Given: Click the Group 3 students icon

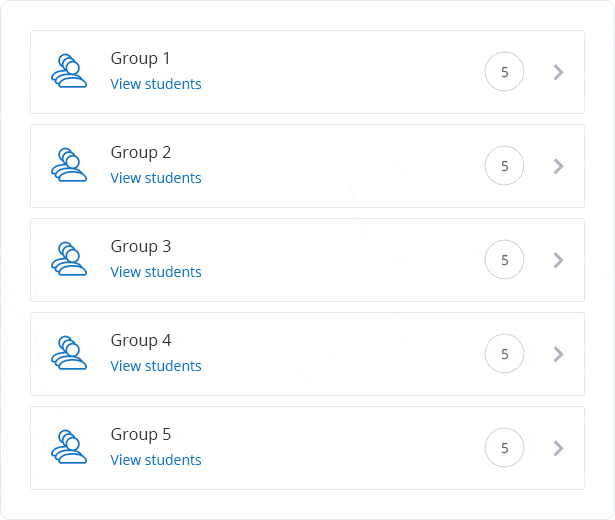Looking at the screenshot, I should click(69, 260).
